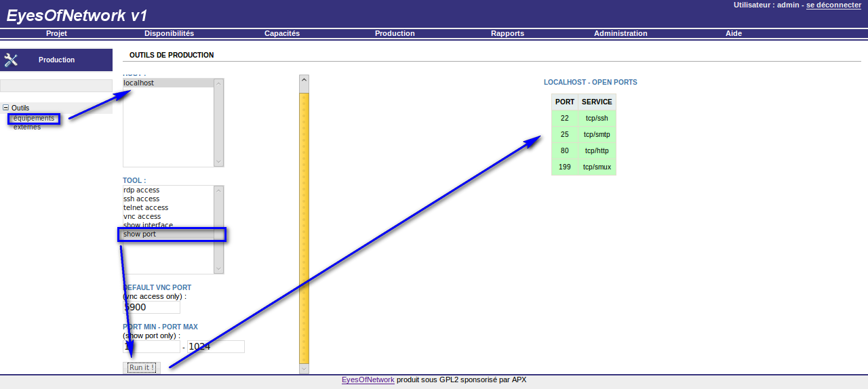Open the Disponibilités menu
868x389 pixels.
coord(169,33)
